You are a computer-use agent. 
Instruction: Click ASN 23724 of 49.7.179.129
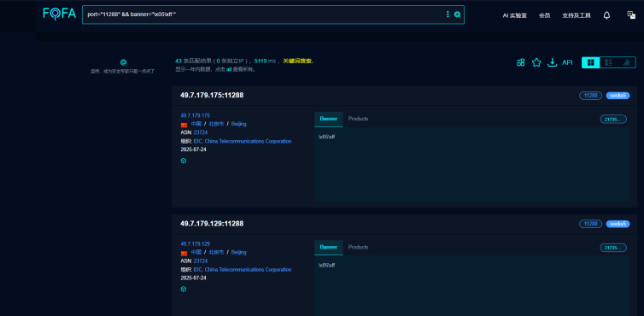201,261
